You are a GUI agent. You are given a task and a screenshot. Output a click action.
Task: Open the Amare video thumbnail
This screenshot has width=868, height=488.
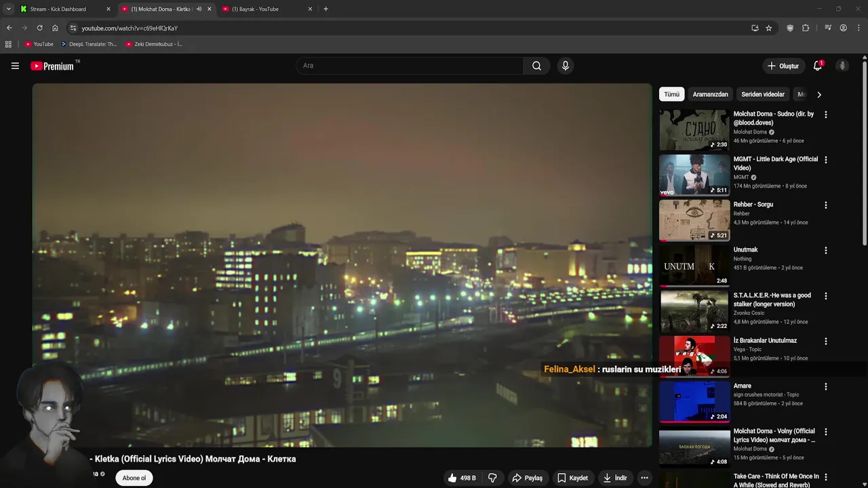694,402
